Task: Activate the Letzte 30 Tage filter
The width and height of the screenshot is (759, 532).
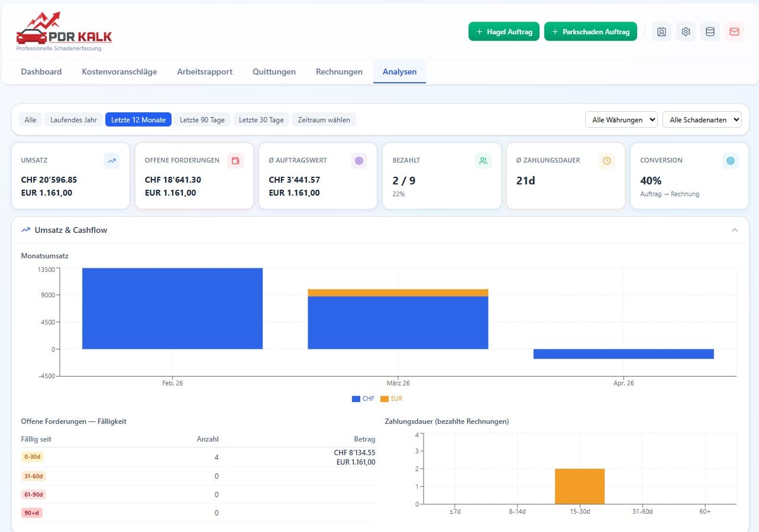Action: coord(261,119)
